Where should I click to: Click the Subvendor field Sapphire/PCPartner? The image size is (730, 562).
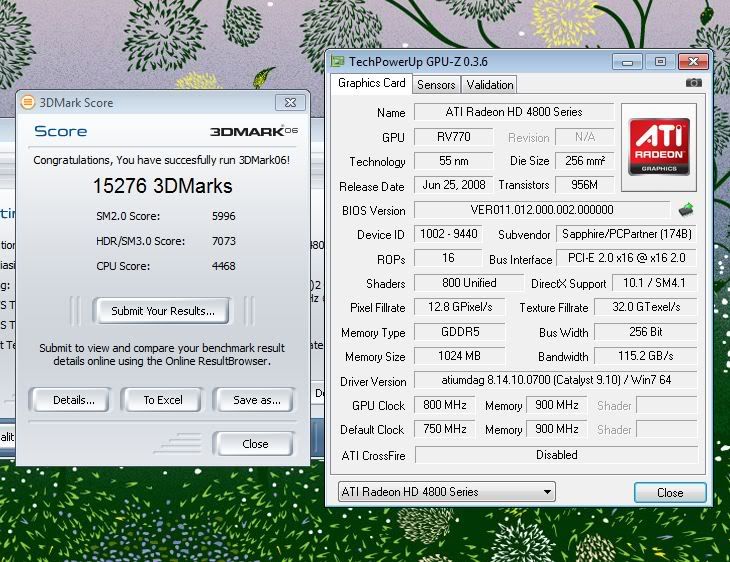point(626,234)
